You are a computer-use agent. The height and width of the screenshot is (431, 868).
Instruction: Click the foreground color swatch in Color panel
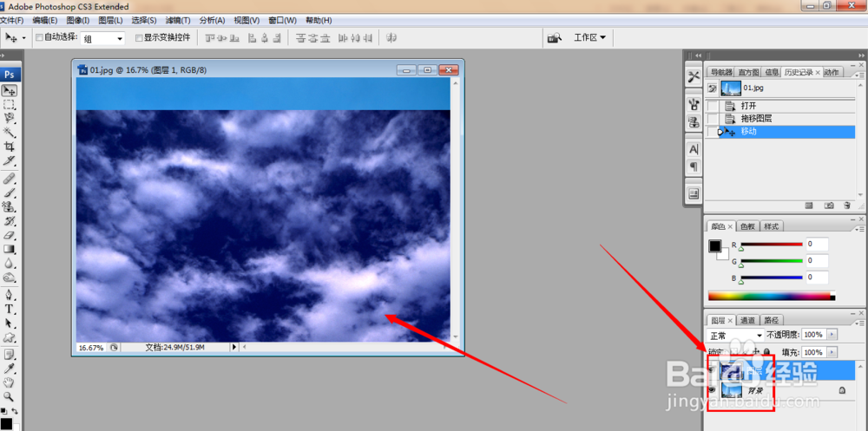coord(715,246)
